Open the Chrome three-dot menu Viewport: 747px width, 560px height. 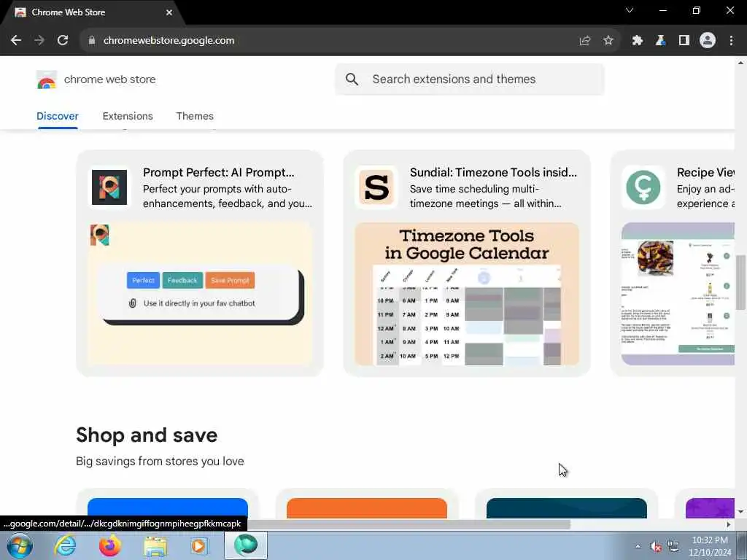click(x=731, y=41)
